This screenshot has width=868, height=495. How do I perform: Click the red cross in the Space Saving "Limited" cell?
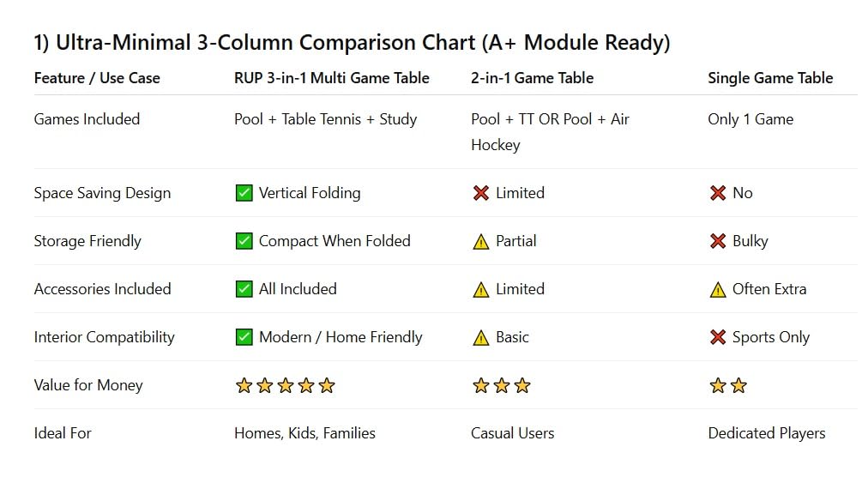click(481, 193)
